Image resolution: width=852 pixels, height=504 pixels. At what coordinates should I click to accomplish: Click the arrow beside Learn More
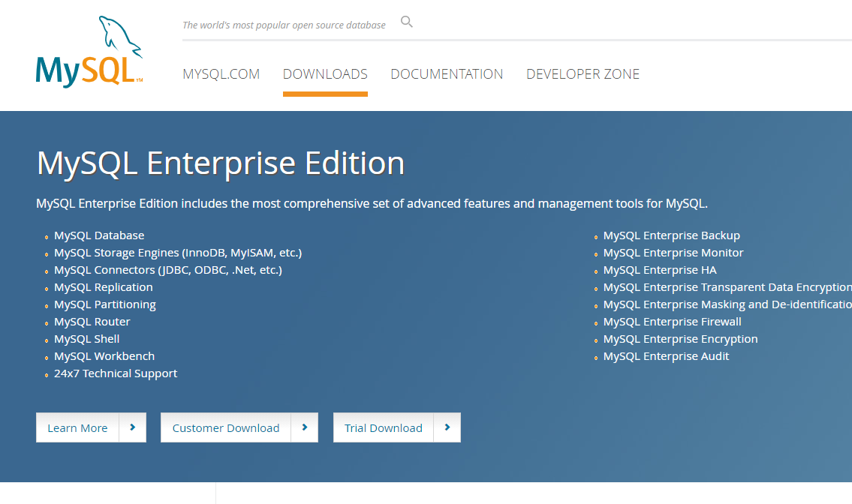pos(133,427)
